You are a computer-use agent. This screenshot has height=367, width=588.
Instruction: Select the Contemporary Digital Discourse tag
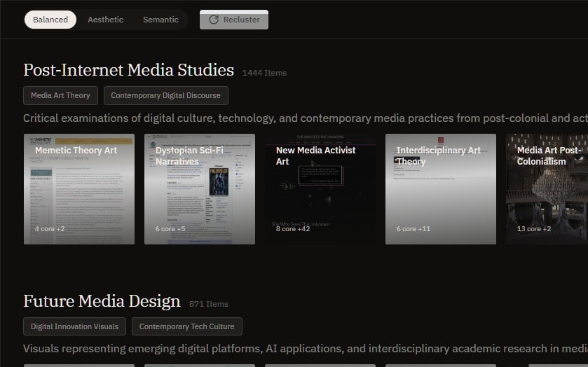tap(166, 95)
